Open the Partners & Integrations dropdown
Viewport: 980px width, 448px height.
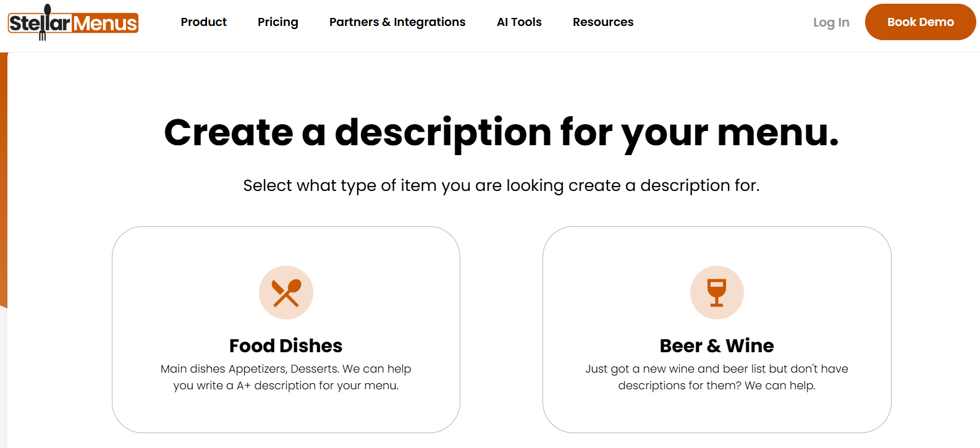click(x=397, y=22)
